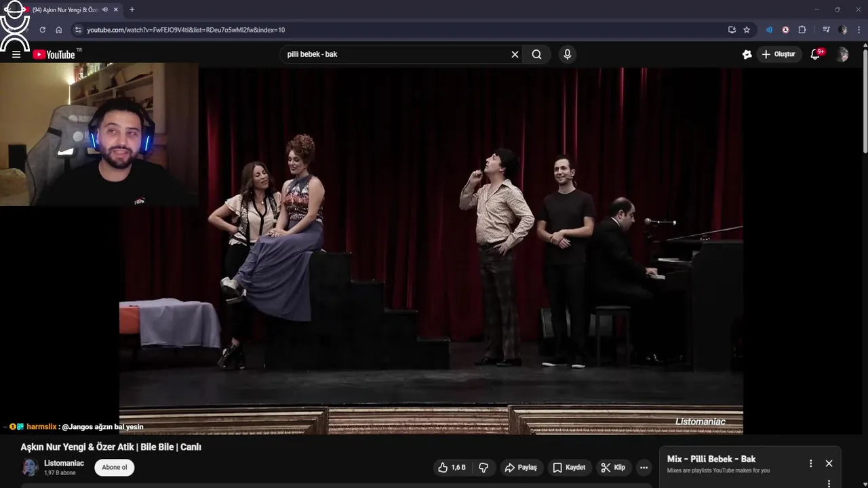Close the Mix - Pilli Bebek - Bak panel
Image resolution: width=868 pixels, height=488 pixels.
(x=829, y=464)
